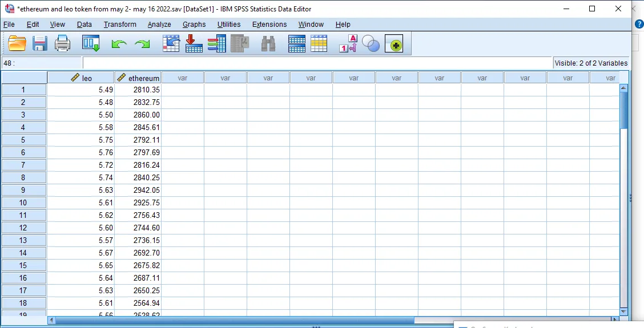Undo the last action
Viewport: 644px width, 328px height.
(x=119, y=44)
